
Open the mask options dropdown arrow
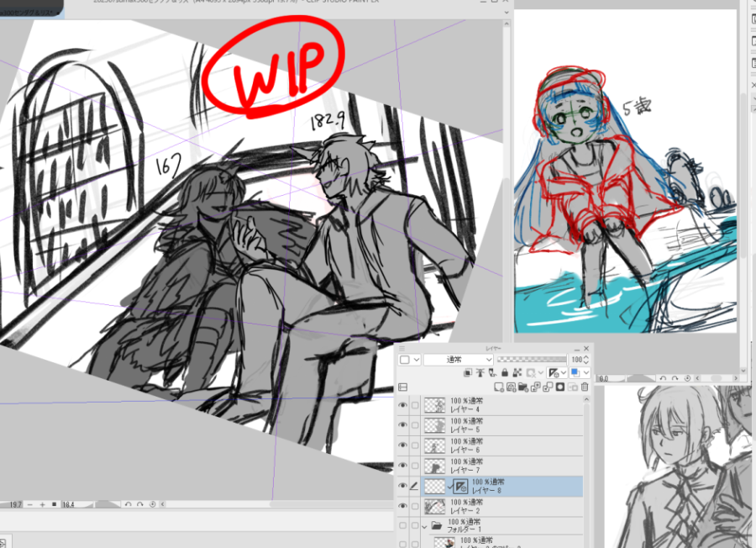(541, 373)
